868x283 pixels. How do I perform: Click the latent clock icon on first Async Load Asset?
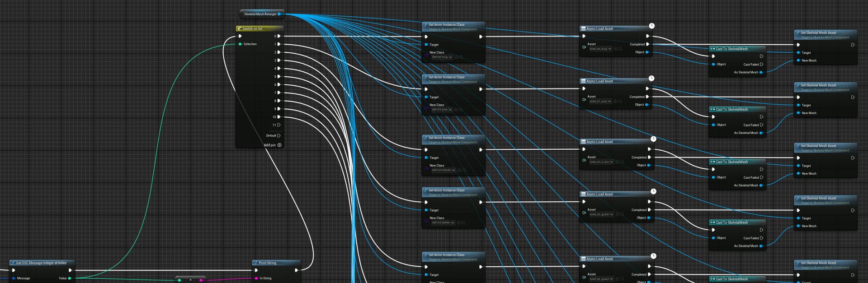[651, 26]
